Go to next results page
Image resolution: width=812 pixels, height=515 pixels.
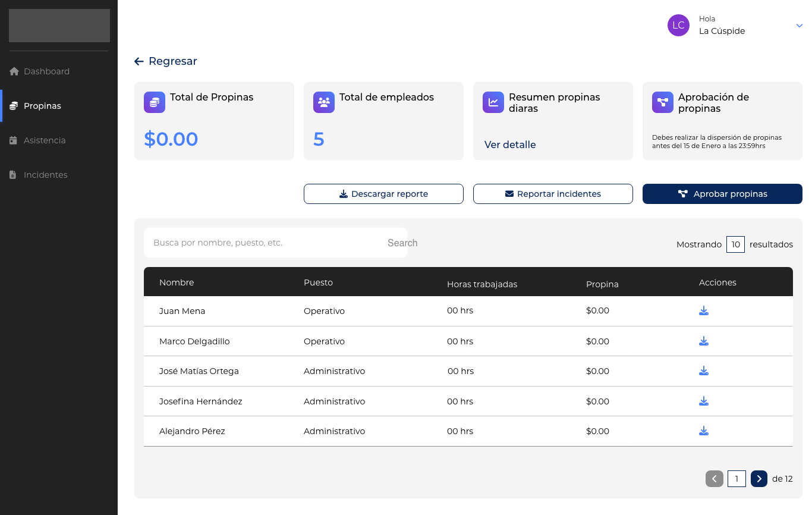[x=759, y=479]
